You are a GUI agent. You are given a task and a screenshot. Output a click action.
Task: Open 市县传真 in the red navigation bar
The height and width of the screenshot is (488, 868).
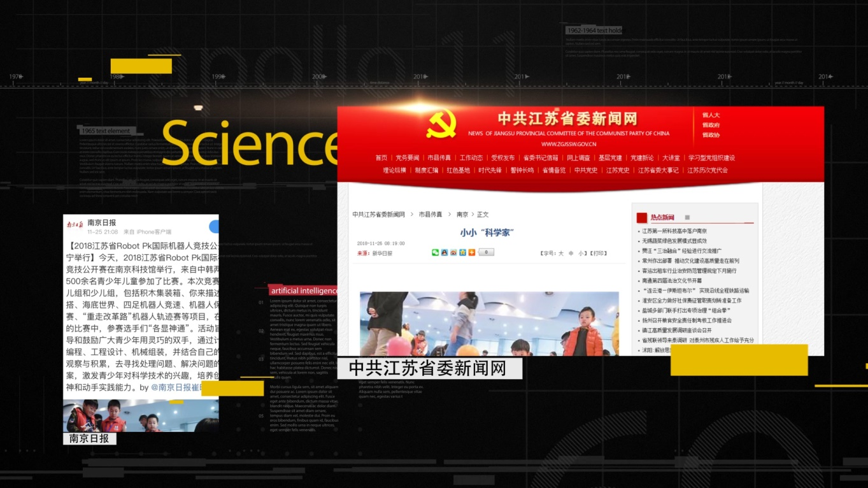pos(439,158)
